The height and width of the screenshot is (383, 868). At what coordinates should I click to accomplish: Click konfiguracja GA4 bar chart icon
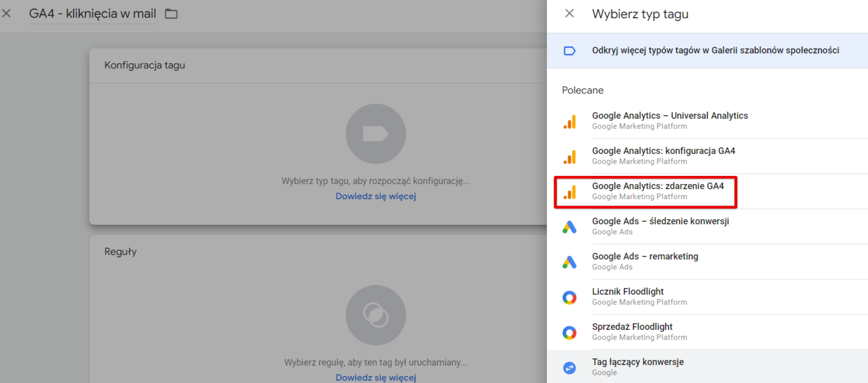tap(570, 157)
